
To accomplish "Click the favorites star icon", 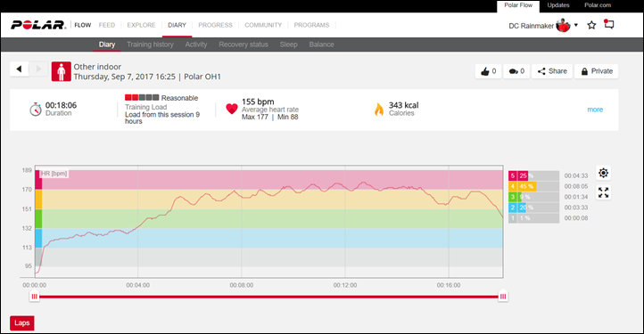I will pos(591,26).
